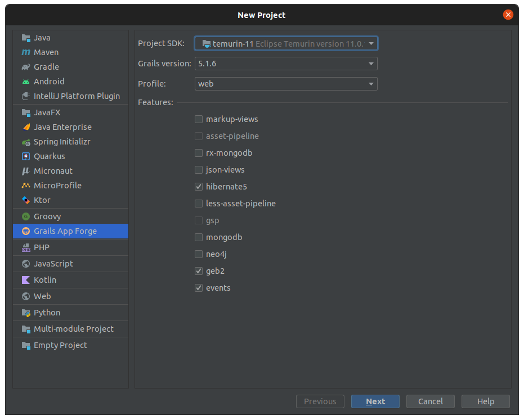Click the Gradle elephant icon

[26, 67]
